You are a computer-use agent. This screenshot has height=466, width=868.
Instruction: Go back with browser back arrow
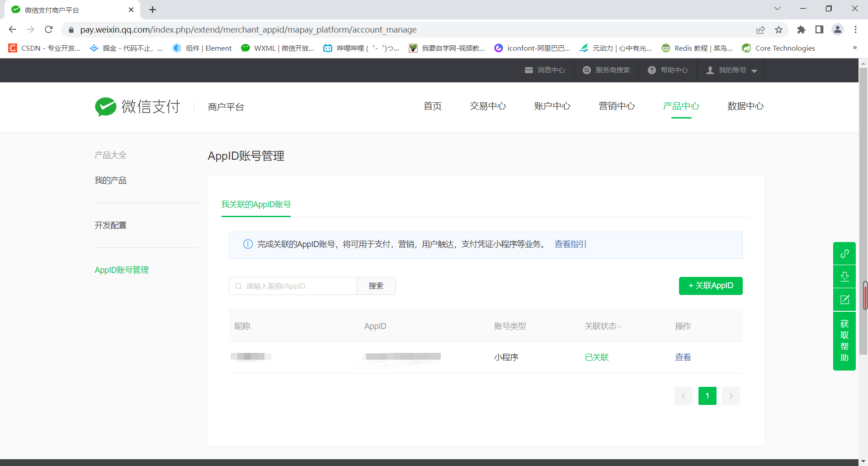[x=12, y=29]
